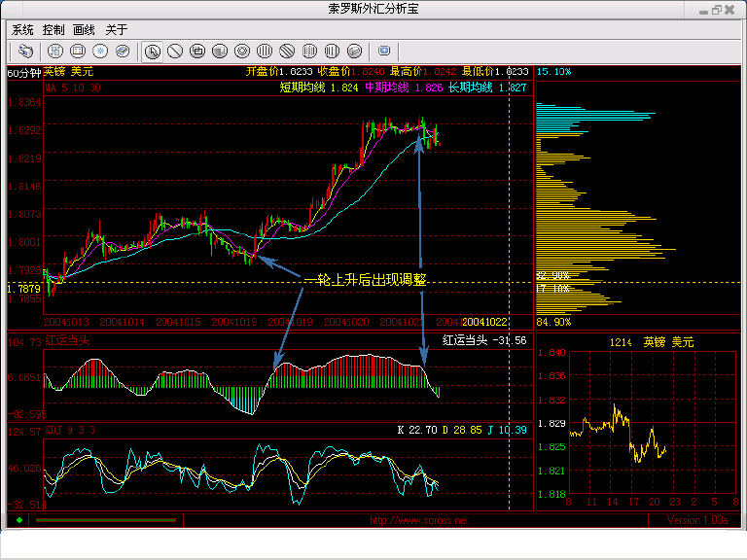Click the snowflake-style toolbar icon
This screenshot has width=747, height=560.
(99, 51)
